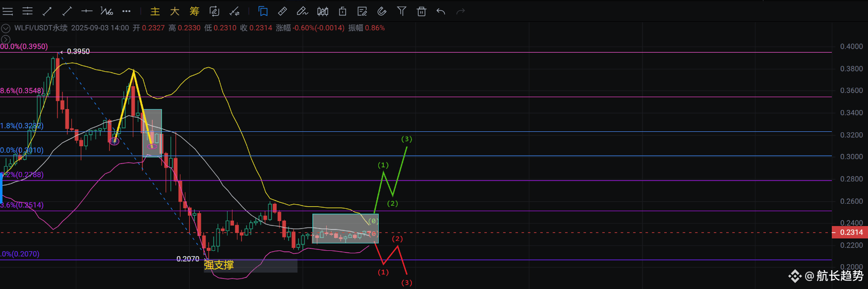Open the note edit annotation icon
Screen dimensions: 868x289
click(x=362, y=11)
